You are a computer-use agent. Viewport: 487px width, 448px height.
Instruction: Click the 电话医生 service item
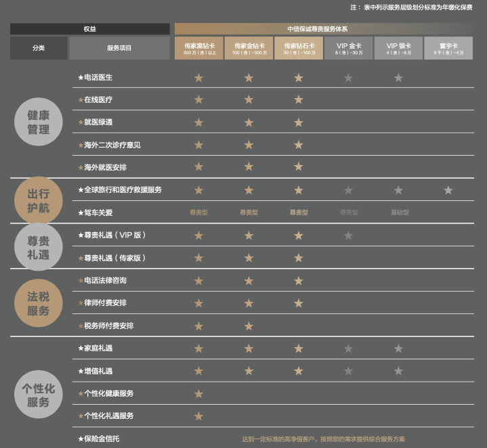(x=96, y=78)
